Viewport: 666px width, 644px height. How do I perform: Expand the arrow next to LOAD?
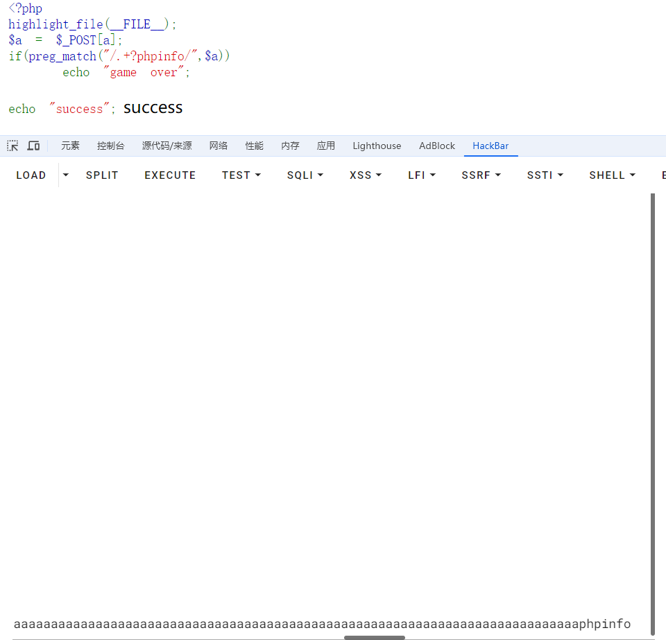coord(66,175)
